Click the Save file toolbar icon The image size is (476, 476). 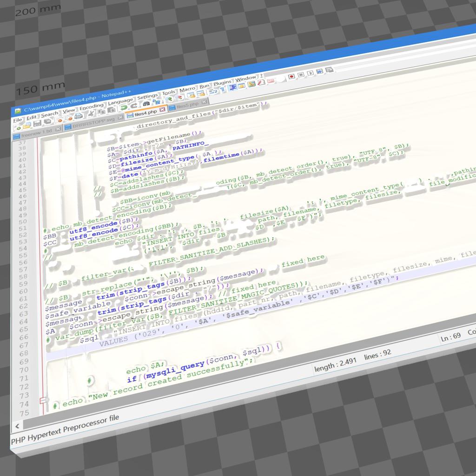[x=37, y=124]
